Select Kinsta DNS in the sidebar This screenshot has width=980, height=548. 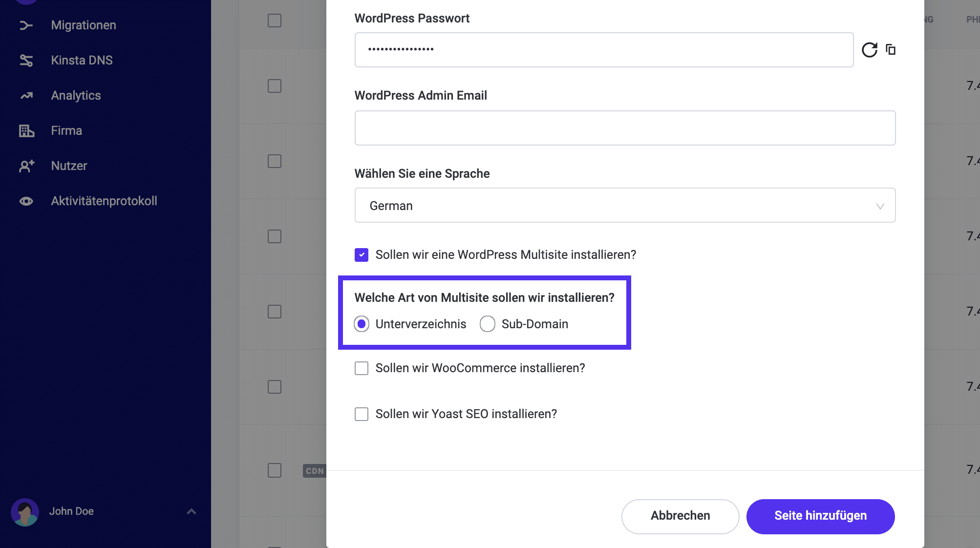click(x=81, y=60)
